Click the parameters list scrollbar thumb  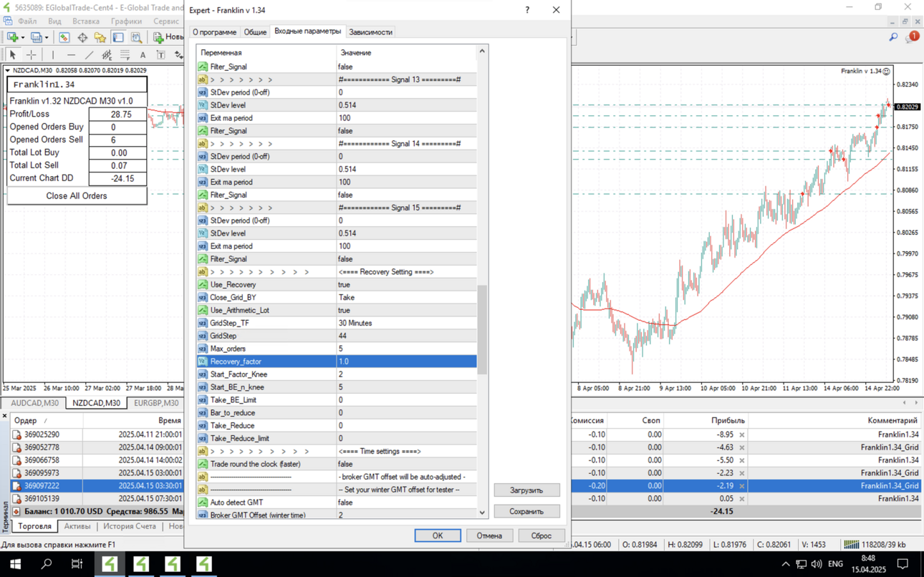(x=482, y=329)
